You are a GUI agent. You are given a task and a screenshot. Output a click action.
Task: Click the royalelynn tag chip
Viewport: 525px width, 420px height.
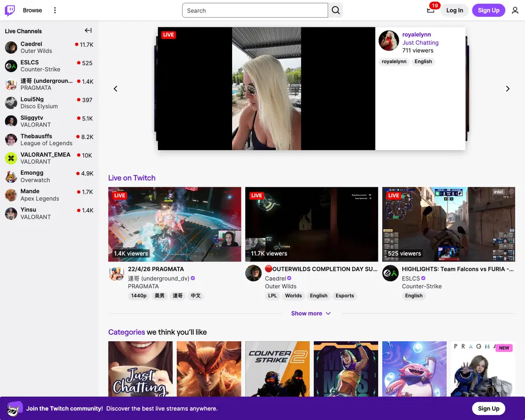click(x=394, y=61)
